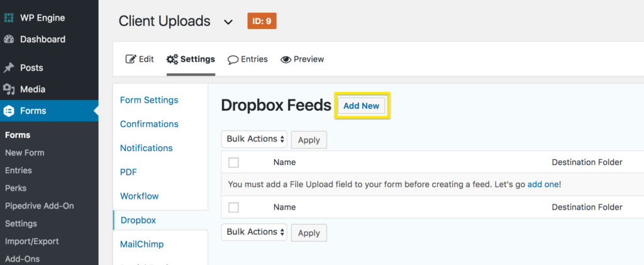Open Confirmations settings

(149, 124)
